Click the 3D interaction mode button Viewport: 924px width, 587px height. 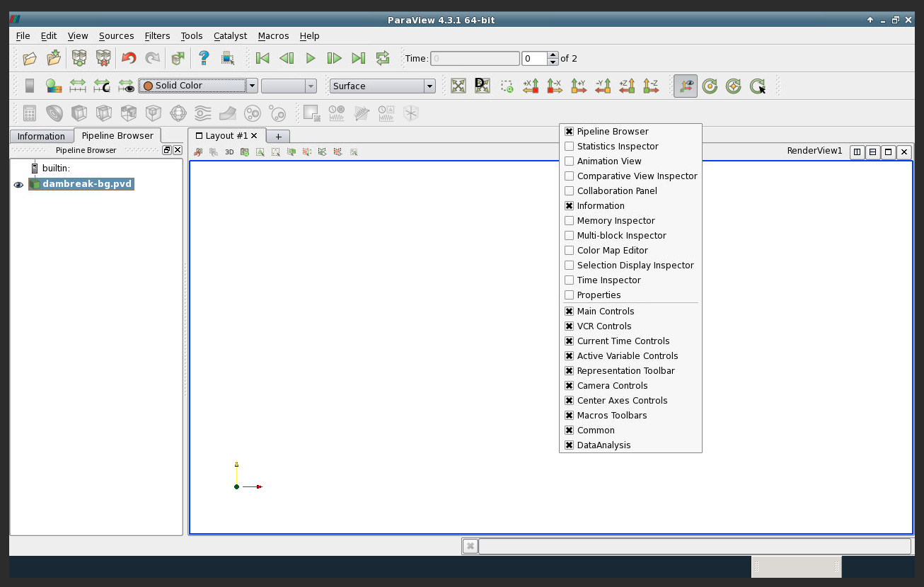229,152
